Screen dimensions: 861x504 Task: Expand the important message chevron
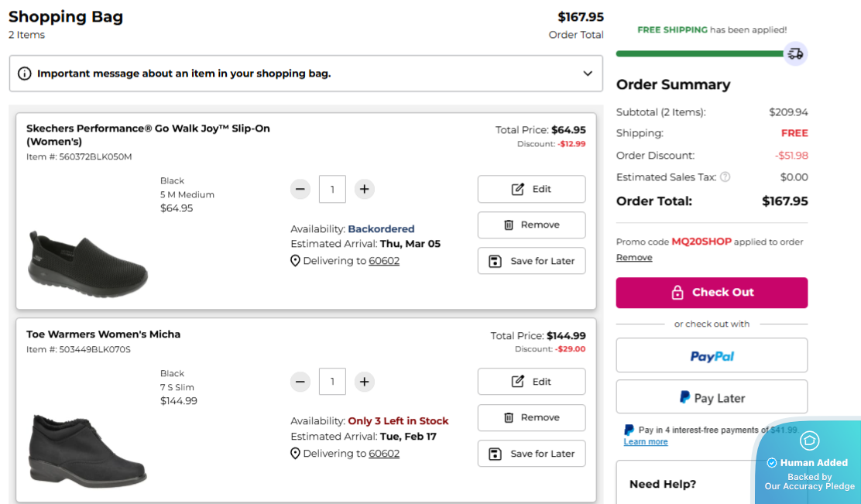pos(588,74)
